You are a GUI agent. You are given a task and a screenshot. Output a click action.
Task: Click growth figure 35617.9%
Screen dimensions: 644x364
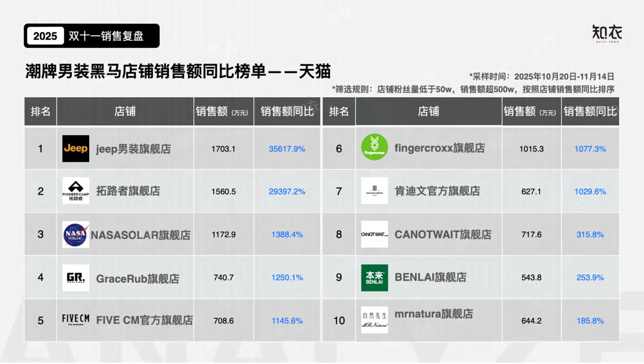(287, 149)
